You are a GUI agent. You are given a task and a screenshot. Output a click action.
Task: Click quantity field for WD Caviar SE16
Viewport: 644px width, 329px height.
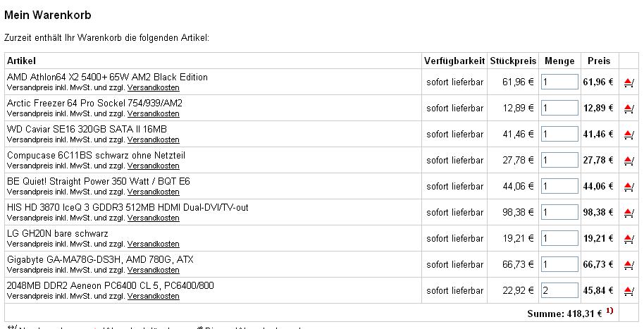559,134
